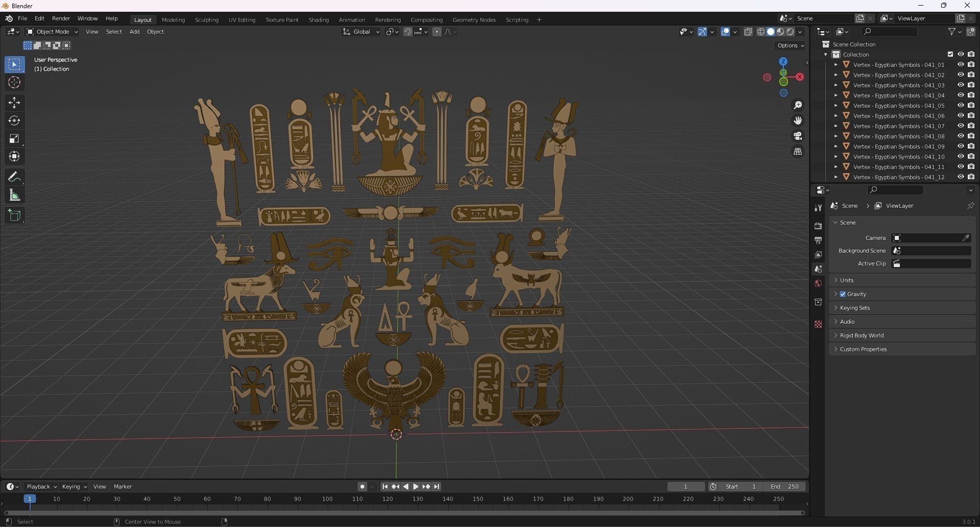Image resolution: width=980 pixels, height=531 pixels.
Task: Uncheck the Gravity checkbox
Action: point(843,294)
